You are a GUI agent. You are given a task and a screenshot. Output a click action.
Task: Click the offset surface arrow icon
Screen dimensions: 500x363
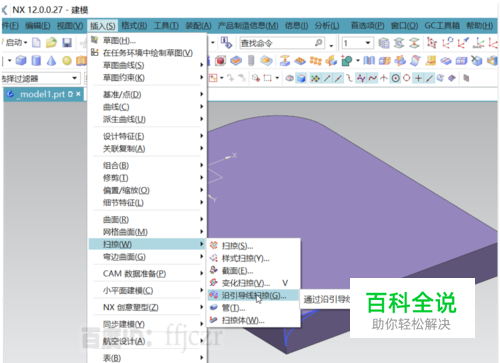point(284,61)
